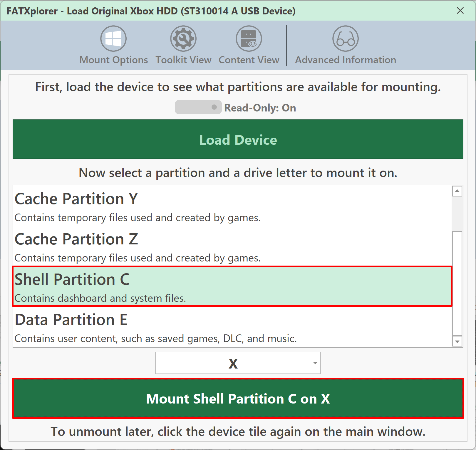Click the Mount Options Windows icon
This screenshot has height=450, width=476.
pos(113,39)
